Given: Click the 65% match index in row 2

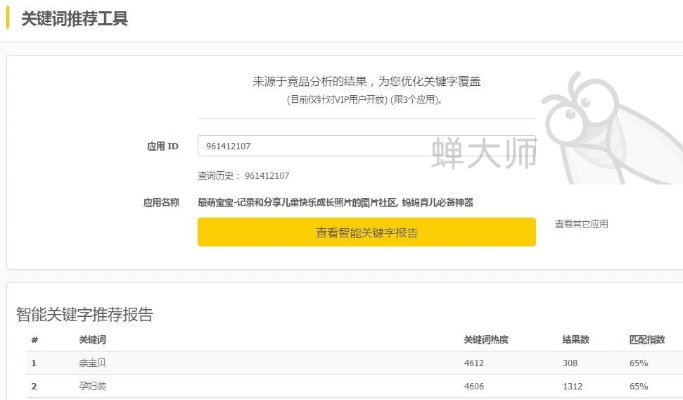Looking at the screenshot, I should click(x=639, y=386).
